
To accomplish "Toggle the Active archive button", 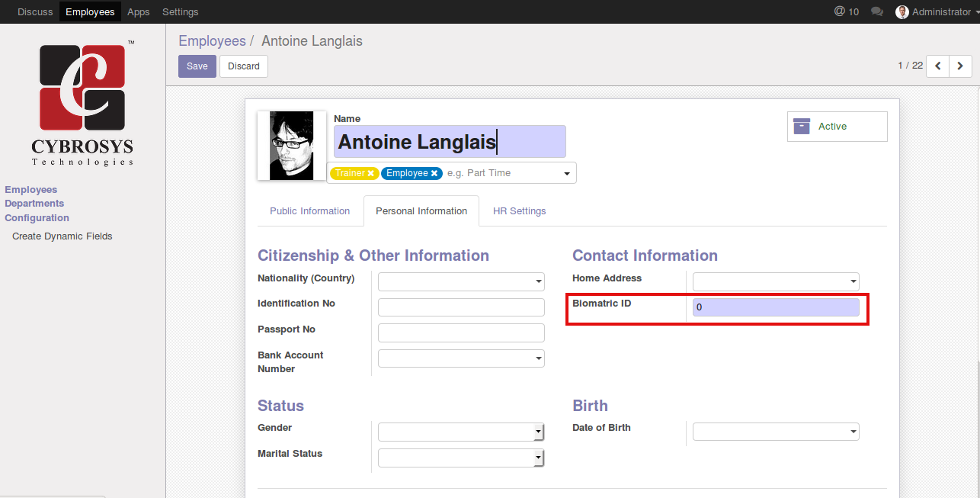I will [x=837, y=127].
